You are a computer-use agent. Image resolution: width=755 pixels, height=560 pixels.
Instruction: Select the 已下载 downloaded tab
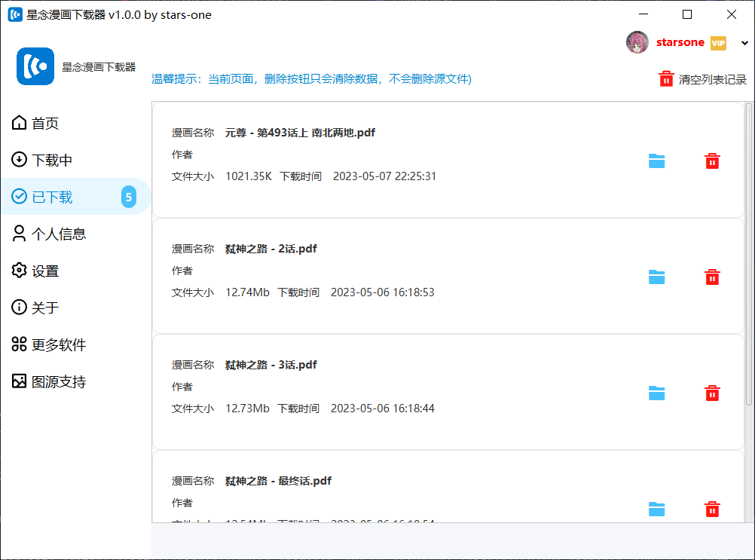[51, 197]
